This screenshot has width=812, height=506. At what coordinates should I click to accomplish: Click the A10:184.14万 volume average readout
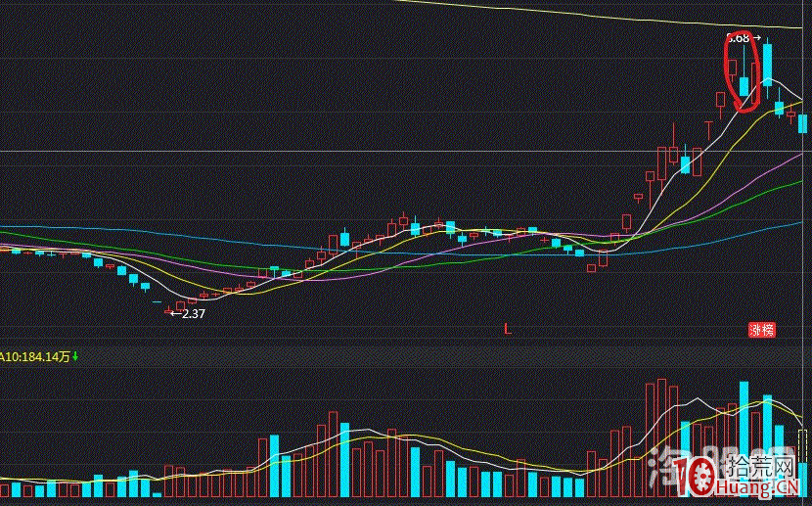coord(34,356)
